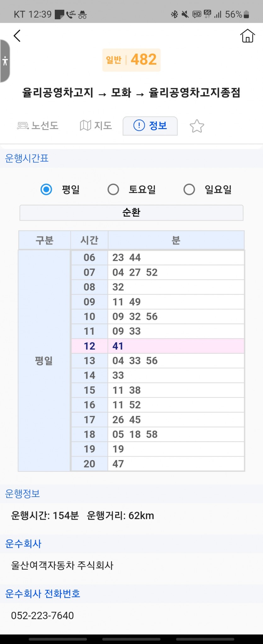Switch to the 노선도 tab

pyautogui.click(x=38, y=126)
